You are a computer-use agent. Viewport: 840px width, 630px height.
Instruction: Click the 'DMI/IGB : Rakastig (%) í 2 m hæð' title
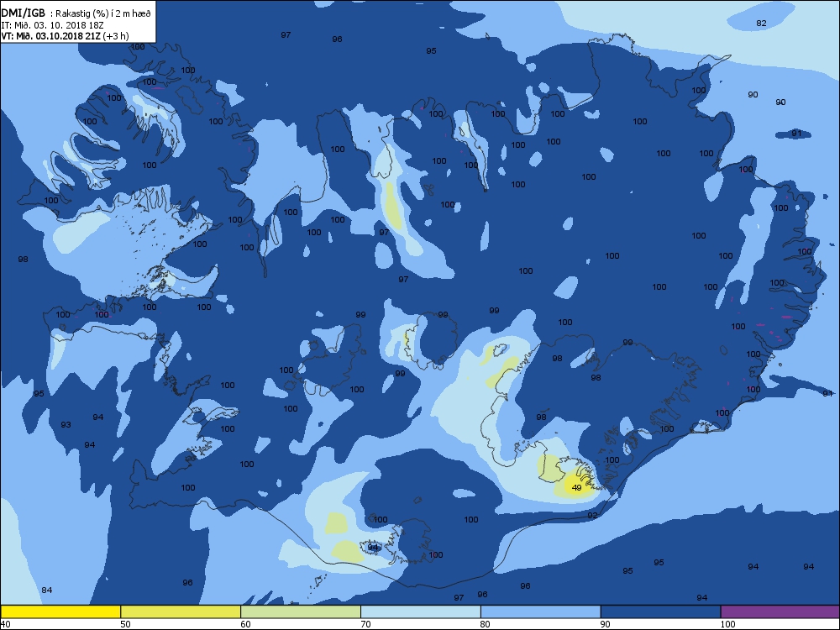click(76, 13)
